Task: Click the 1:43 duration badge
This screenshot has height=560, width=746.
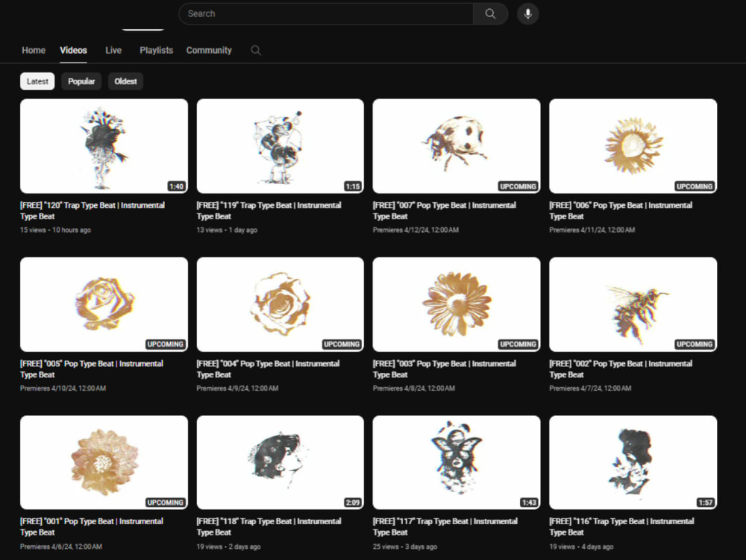Action: [529, 503]
